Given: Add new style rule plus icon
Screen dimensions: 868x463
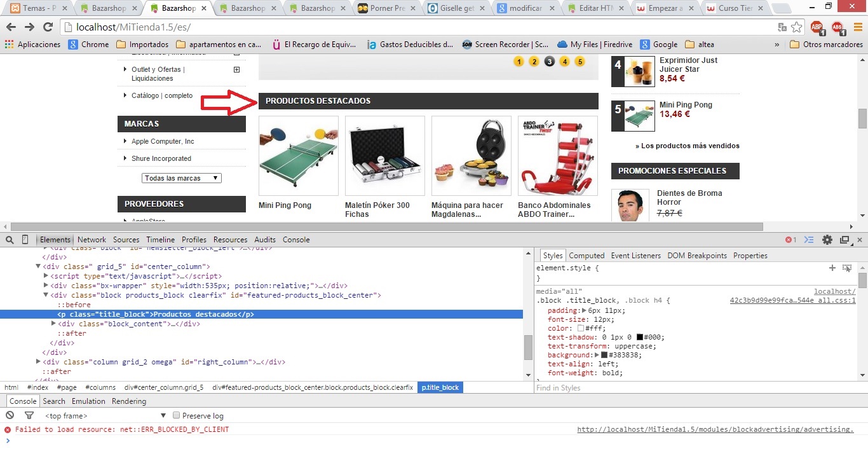Looking at the screenshot, I should (832, 268).
